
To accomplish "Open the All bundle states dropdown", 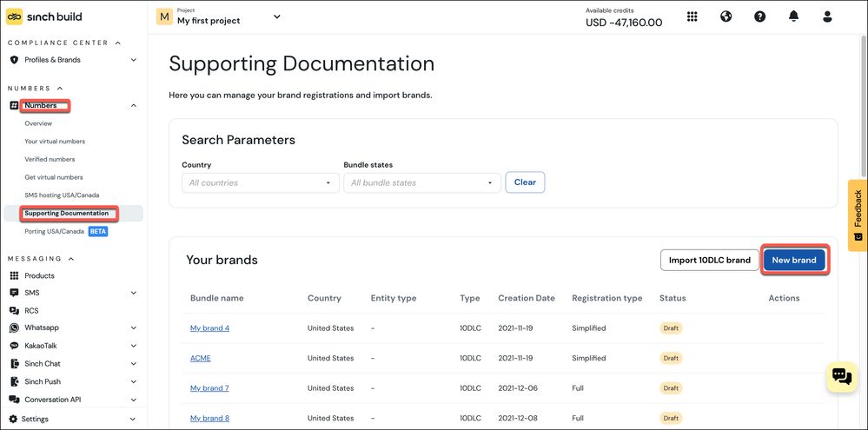I will click(421, 182).
